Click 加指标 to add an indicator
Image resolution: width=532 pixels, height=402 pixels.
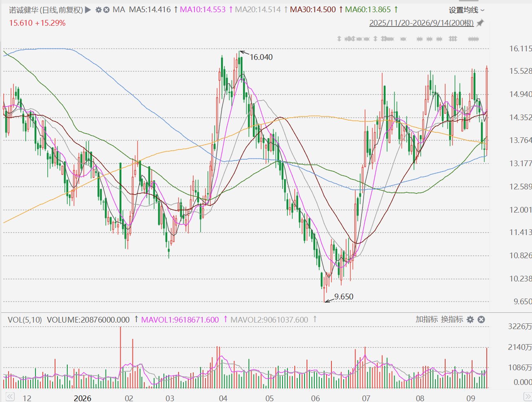tap(427, 319)
